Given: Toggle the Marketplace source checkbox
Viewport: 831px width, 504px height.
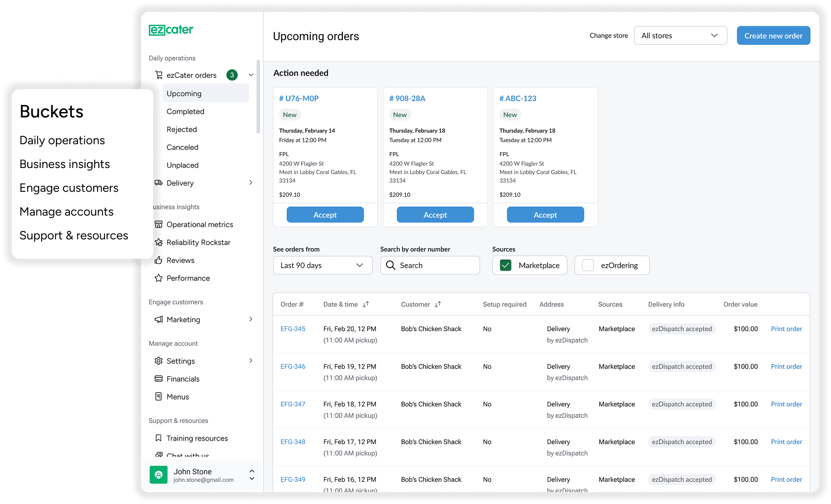Looking at the screenshot, I should [506, 265].
